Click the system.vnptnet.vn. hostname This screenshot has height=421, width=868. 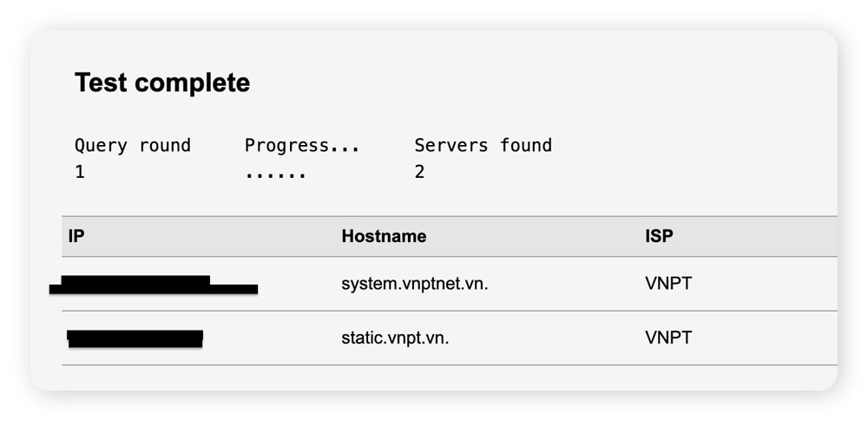pyautogui.click(x=415, y=284)
